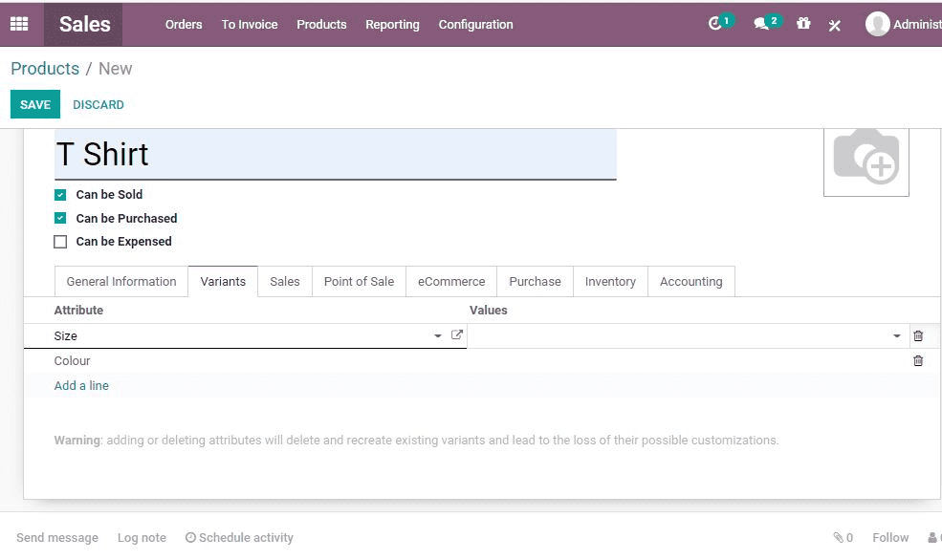
Task: Switch to the eCommerce tab
Action: pyautogui.click(x=451, y=282)
